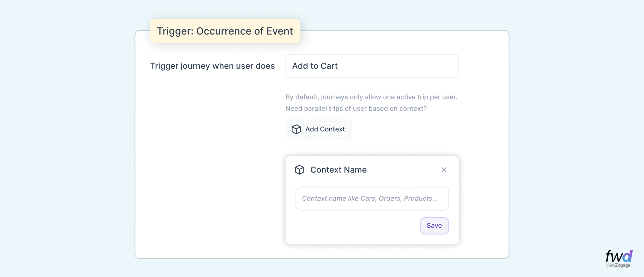Click the WebEngage wordmark under fwd
The height and width of the screenshot is (277, 644).
[618, 265]
